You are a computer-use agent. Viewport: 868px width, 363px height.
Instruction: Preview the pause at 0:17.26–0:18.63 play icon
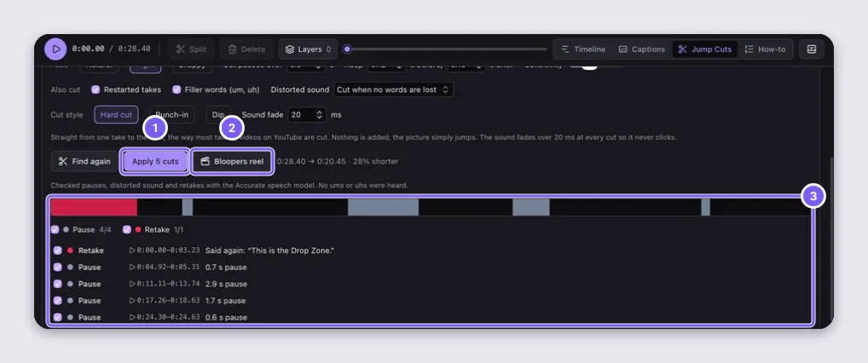132,301
